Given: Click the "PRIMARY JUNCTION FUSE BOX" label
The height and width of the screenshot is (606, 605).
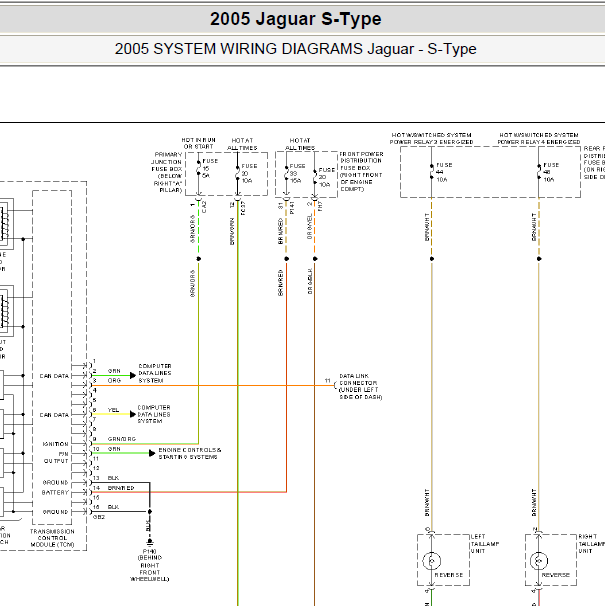Looking at the screenshot, I should pos(167,172).
